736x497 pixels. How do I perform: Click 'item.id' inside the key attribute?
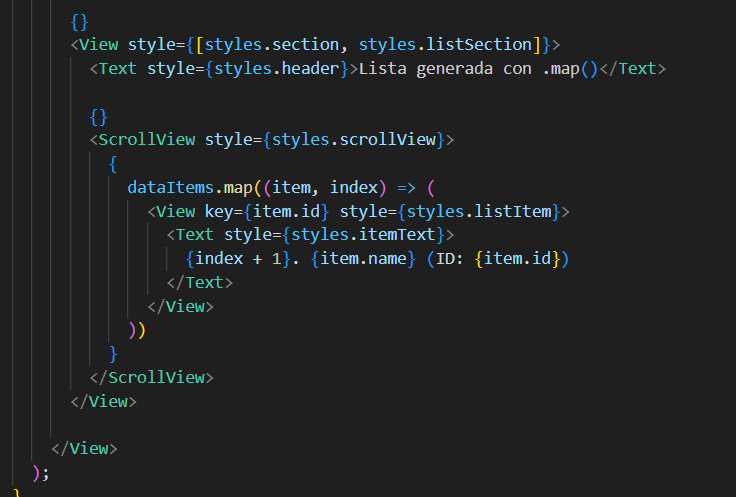[286, 212]
